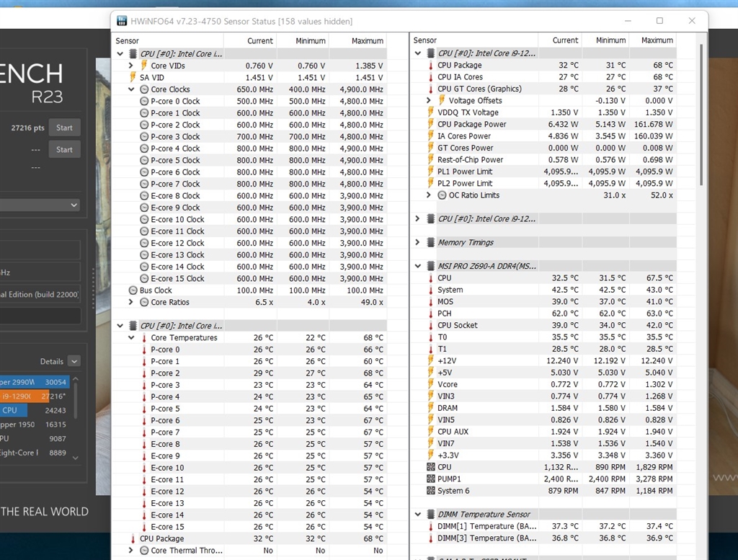Collapse the DIMM Temperature Sensor section
738x560 pixels.
pyautogui.click(x=419, y=515)
